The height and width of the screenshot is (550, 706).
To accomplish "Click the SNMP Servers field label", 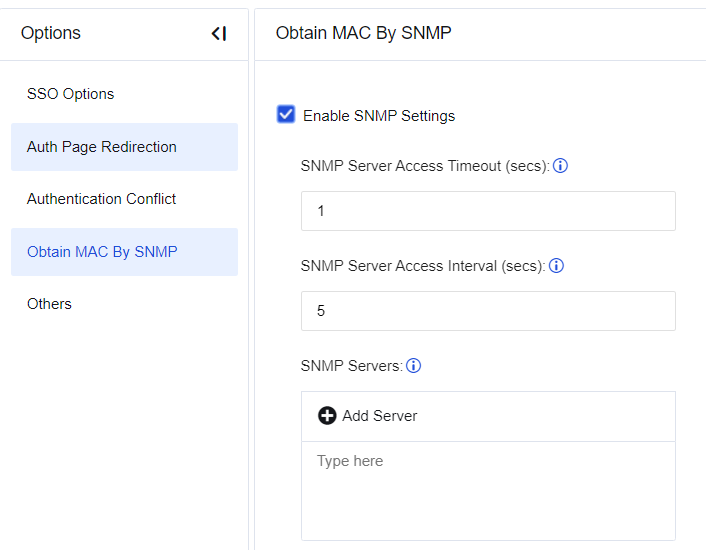I will (x=351, y=366).
